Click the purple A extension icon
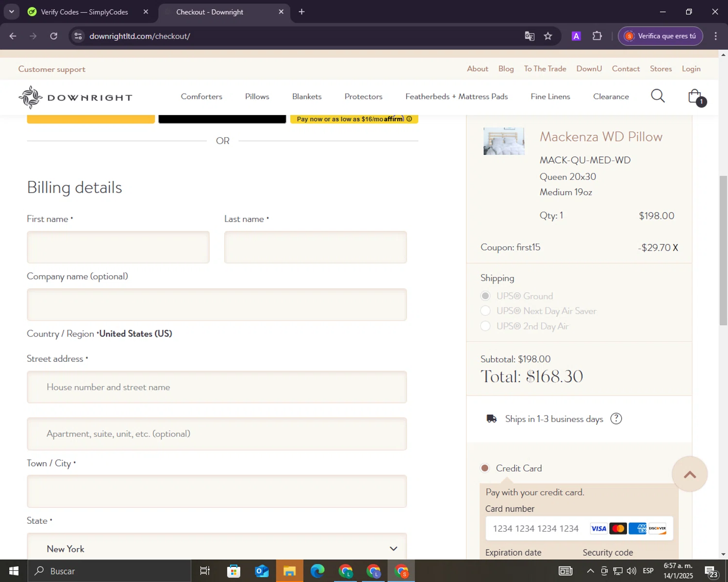This screenshot has height=582, width=728. tap(576, 36)
